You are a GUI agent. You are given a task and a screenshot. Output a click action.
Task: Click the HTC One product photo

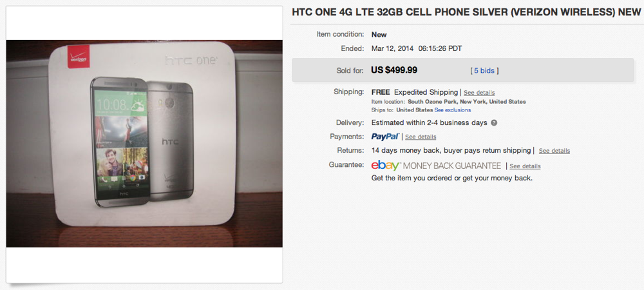tap(144, 143)
